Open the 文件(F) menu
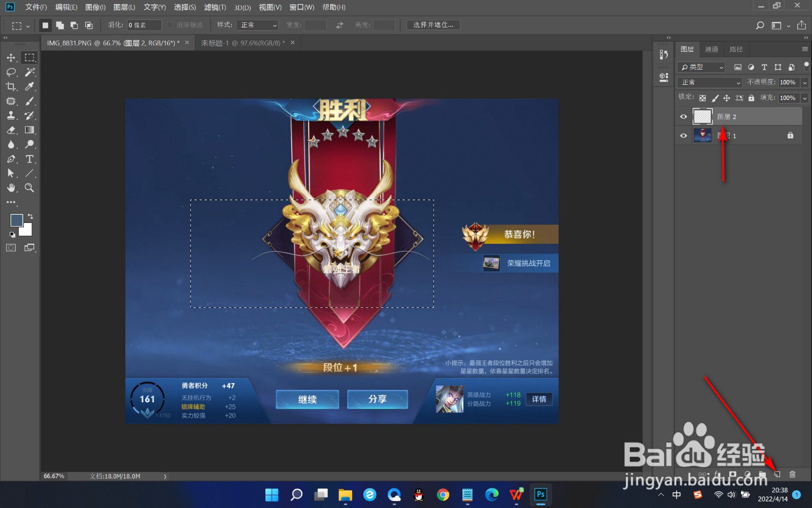This screenshot has width=812, height=508. [36, 7]
